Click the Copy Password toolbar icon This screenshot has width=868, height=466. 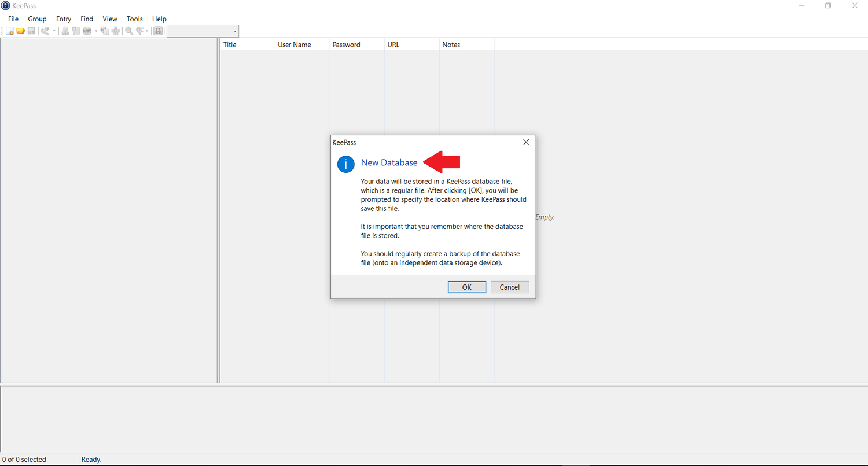tap(76, 31)
